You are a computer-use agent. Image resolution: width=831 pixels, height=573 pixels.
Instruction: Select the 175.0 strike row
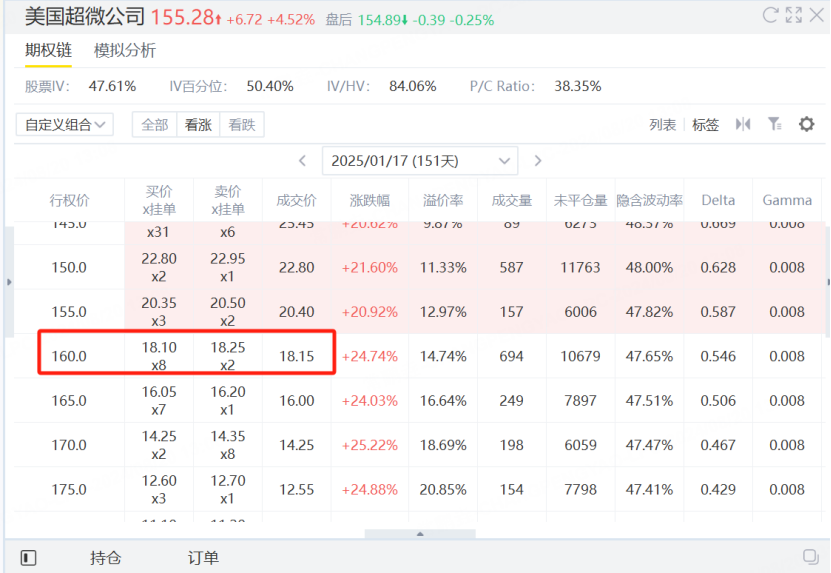pyautogui.click(x=420, y=489)
